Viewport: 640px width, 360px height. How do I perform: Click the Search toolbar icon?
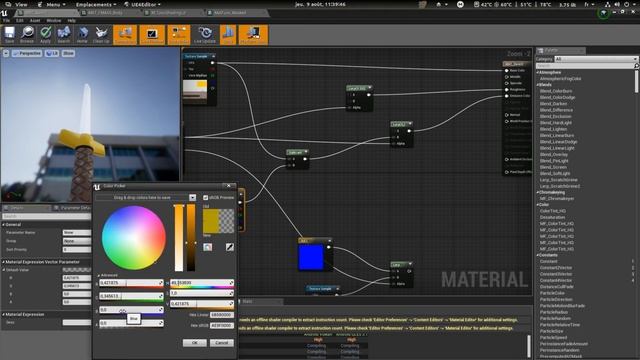[x=64, y=35]
